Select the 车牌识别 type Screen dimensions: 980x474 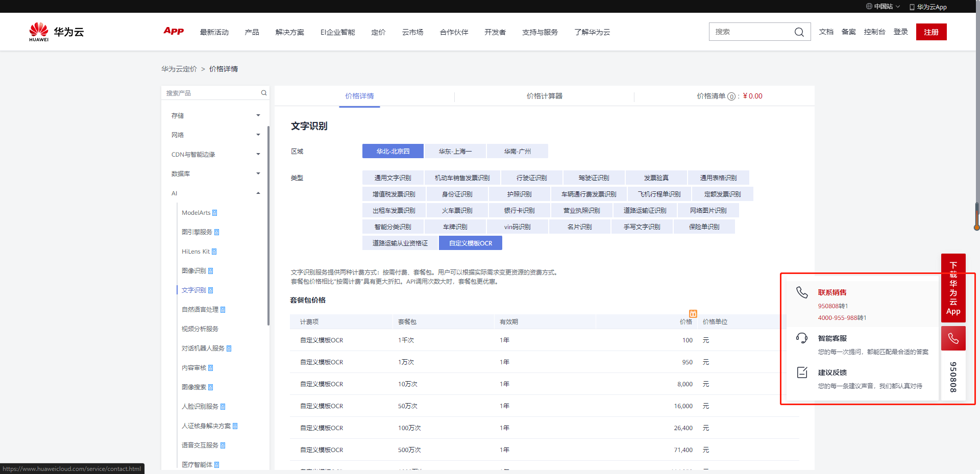click(x=455, y=227)
